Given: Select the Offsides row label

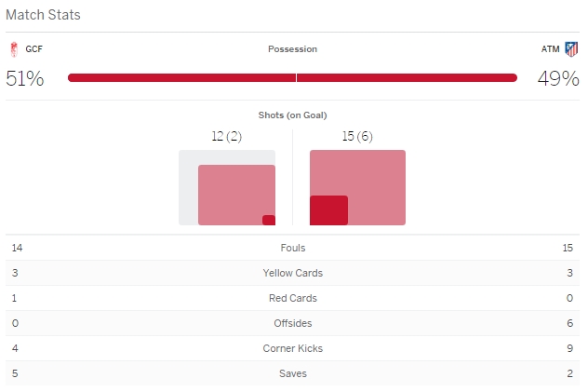Looking at the screenshot, I should point(292,323).
